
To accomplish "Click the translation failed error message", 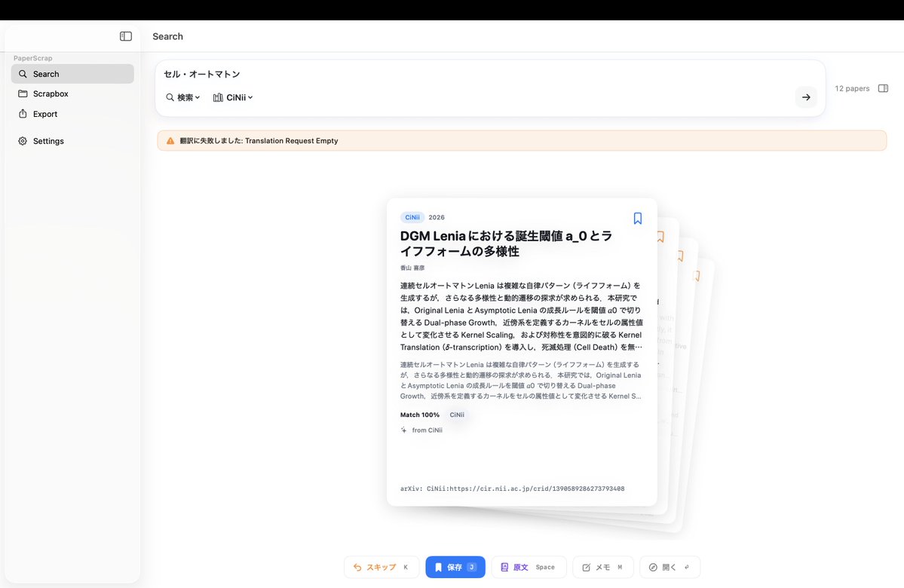I will (259, 141).
